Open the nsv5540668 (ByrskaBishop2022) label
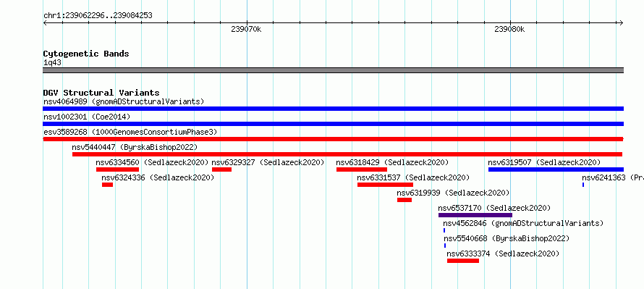Viewport: 644px width, 289px height. click(x=507, y=238)
